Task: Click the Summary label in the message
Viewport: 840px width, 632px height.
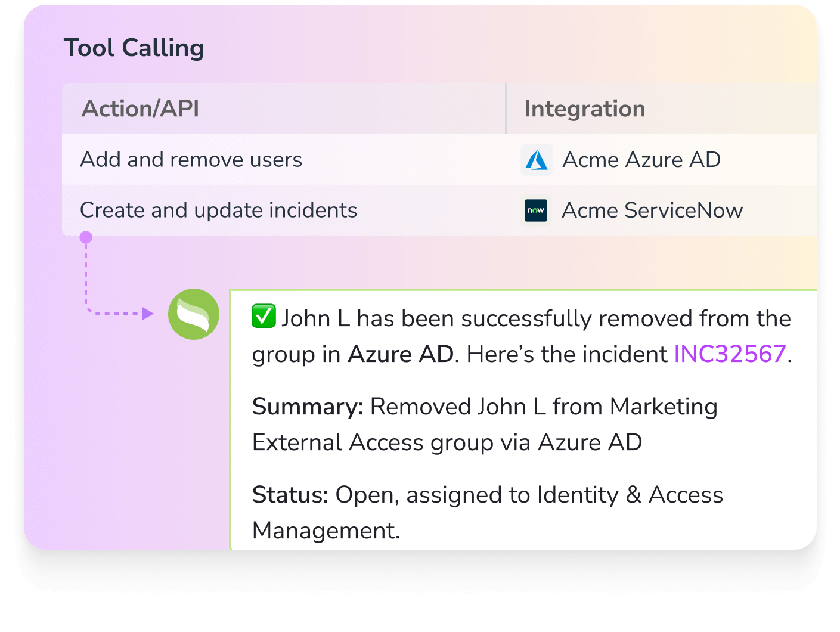Action: [x=308, y=407]
